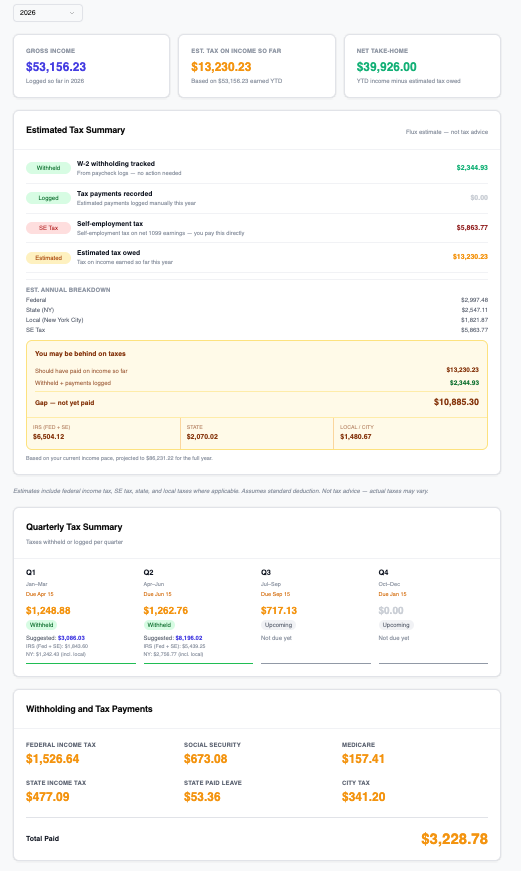The width and height of the screenshot is (521, 871).
Task: Open the 2026 year dropdown
Action: (x=48, y=13)
